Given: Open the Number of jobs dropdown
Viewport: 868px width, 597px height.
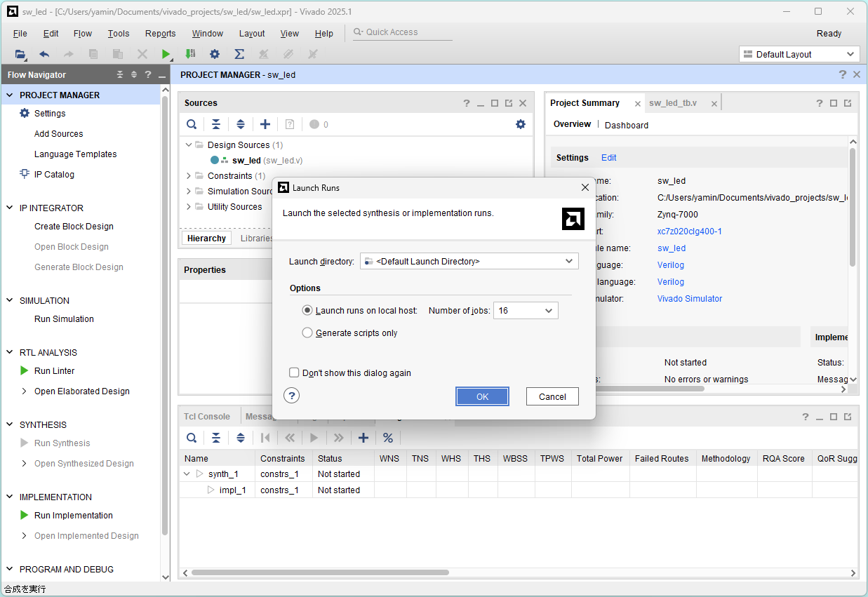Looking at the screenshot, I should coord(526,310).
